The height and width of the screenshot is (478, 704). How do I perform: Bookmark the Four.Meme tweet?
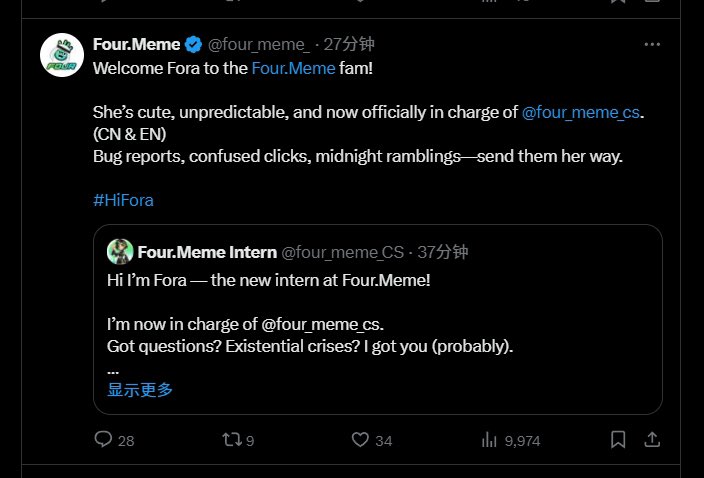coord(618,439)
